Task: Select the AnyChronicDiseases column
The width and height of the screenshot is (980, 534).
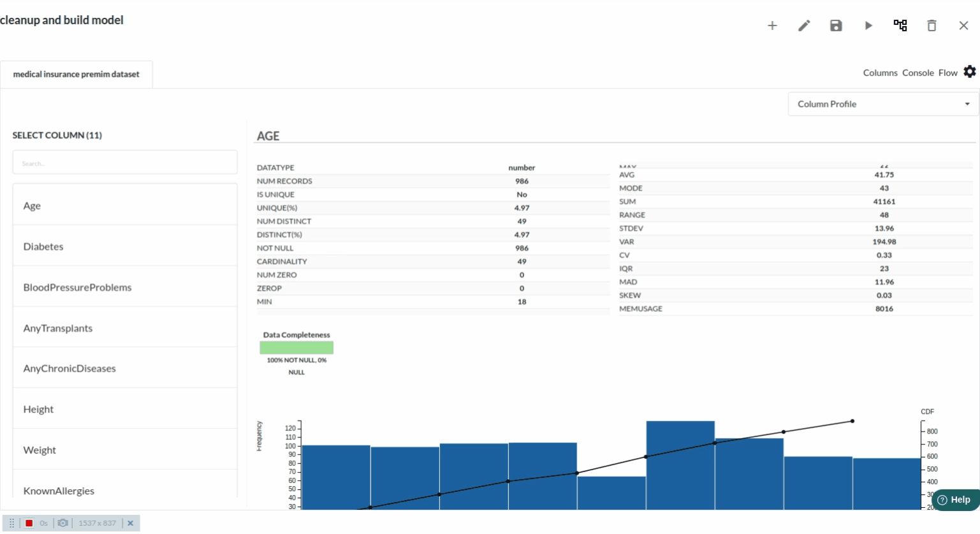Action: click(125, 368)
